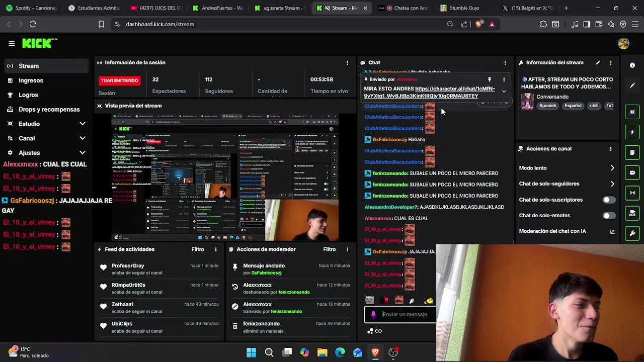Open the Chat panel options menu
644x362 pixels.
(505, 63)
